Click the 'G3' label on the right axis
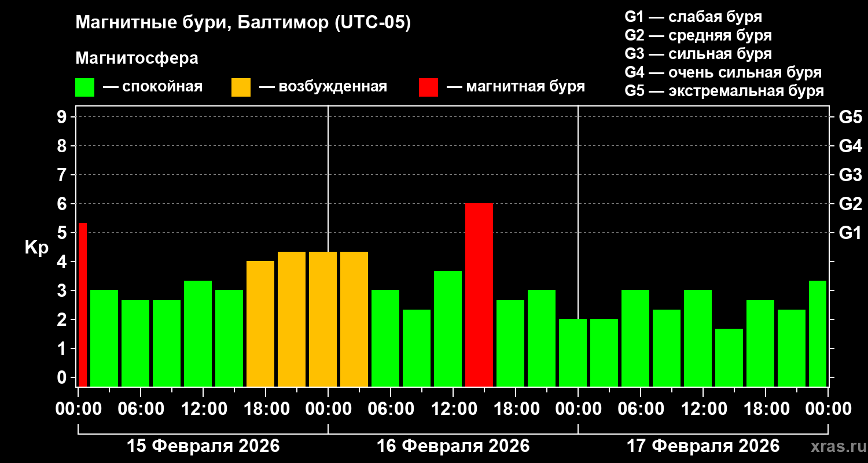 850,175
